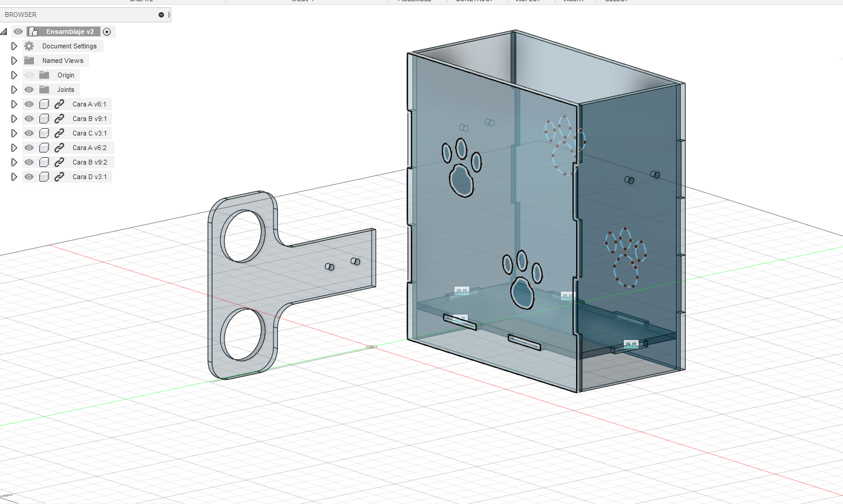Screen dimensions: 843x504
Task: Toggle visibility of Cara A v6:1
Action: [29, 104]
